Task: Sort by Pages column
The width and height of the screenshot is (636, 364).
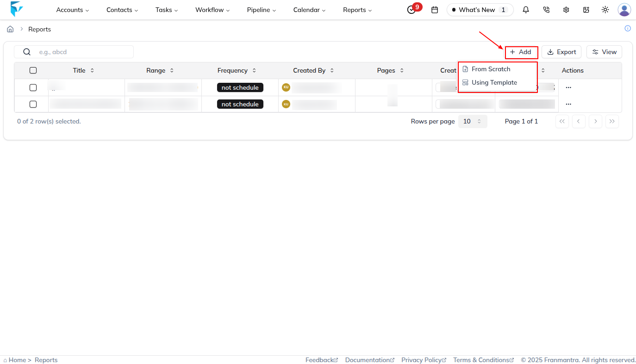Action: click(x=391, y=70)
